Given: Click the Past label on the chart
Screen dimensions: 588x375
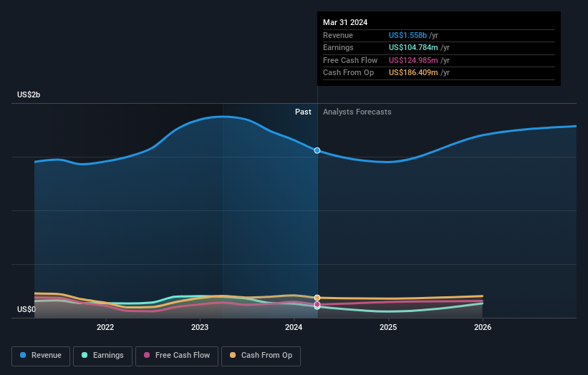Looking at the screenshot, I should 303,112.
